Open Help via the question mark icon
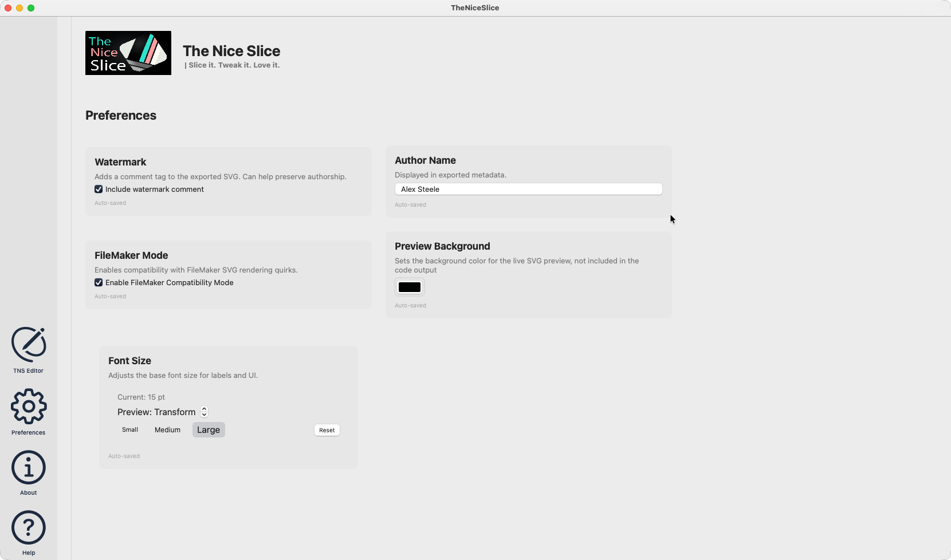 pos(29,527)
